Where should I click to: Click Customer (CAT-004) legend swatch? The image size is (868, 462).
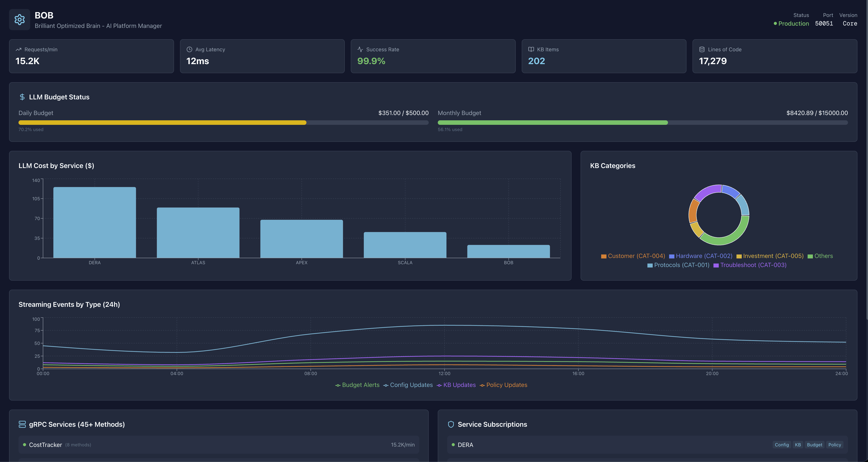point(604,256)
